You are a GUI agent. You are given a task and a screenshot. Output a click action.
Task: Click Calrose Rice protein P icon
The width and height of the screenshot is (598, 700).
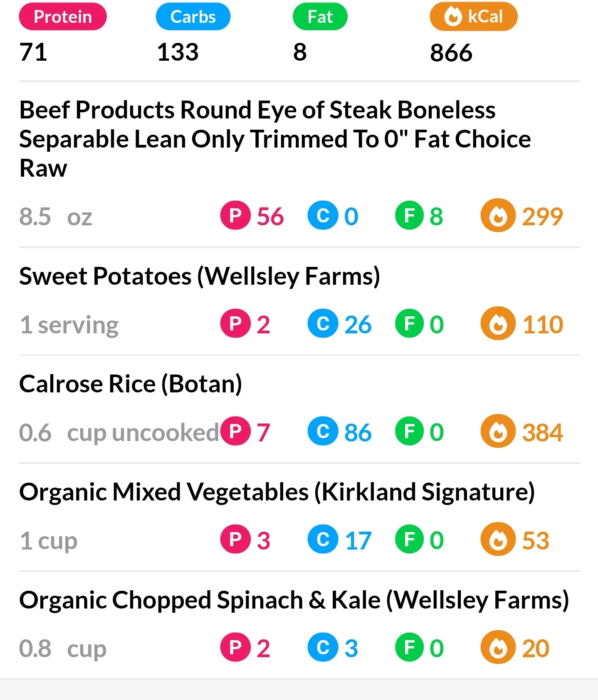(235, 431)
